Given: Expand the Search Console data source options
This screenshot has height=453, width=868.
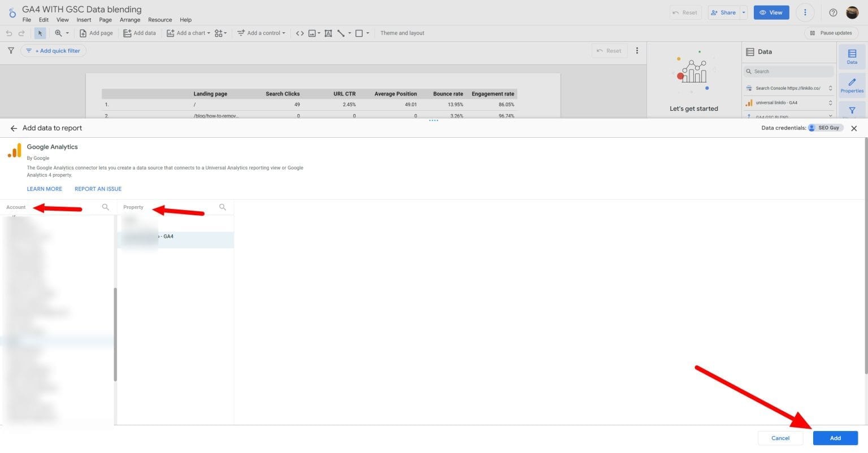Looking at the screenshot, I should click(829, 88).
